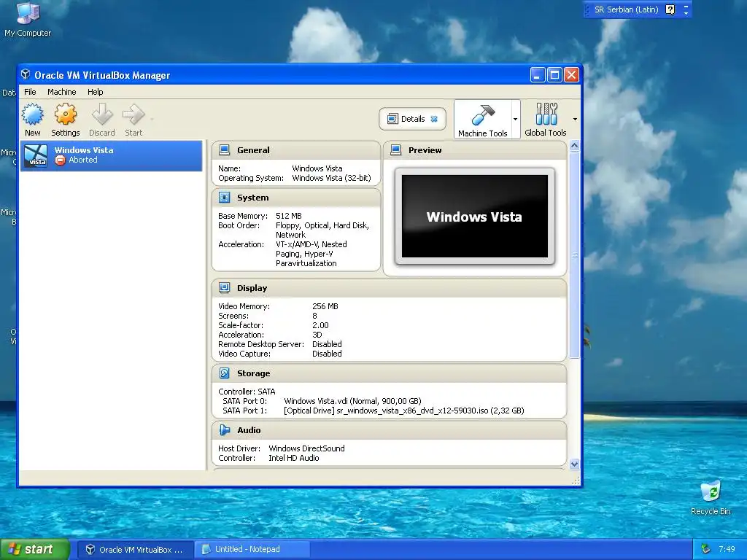This screenshot has height=560, width=747.
Task: Open the Start button dropdown arrow
Action: click(152, 119)
